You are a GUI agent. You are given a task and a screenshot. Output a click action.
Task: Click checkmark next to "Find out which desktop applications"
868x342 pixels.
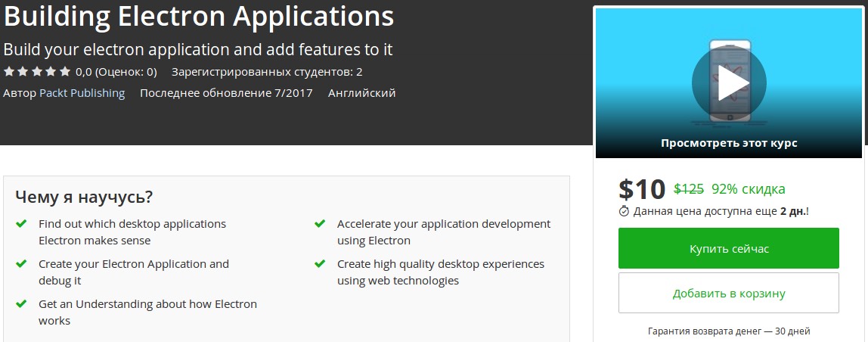click(20, 224)
